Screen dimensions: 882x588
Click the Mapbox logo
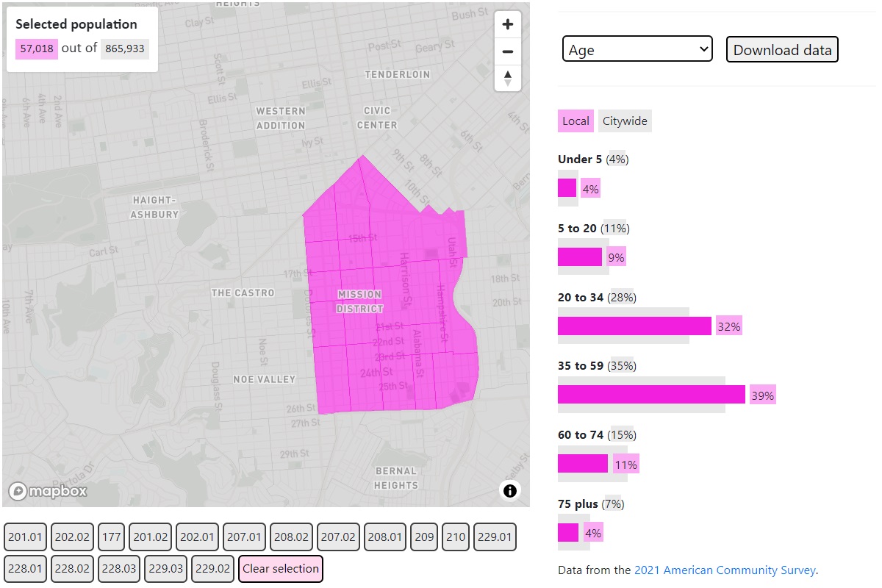pos(49,491)
